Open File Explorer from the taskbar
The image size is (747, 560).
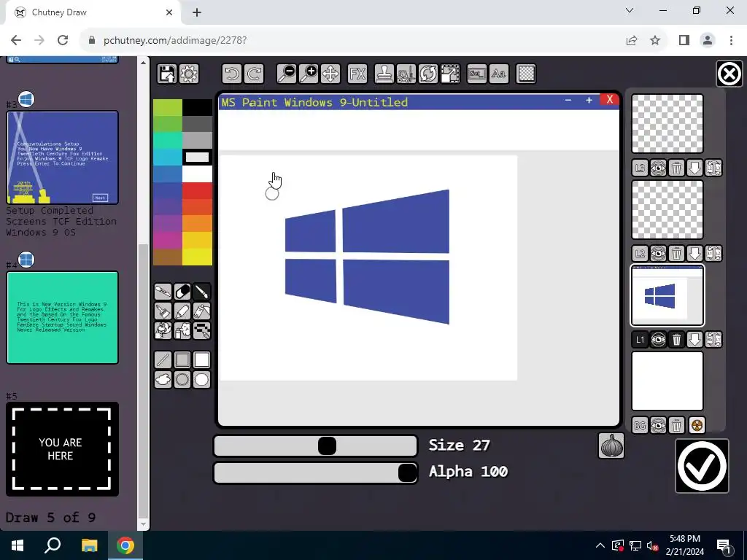point(89,545)
